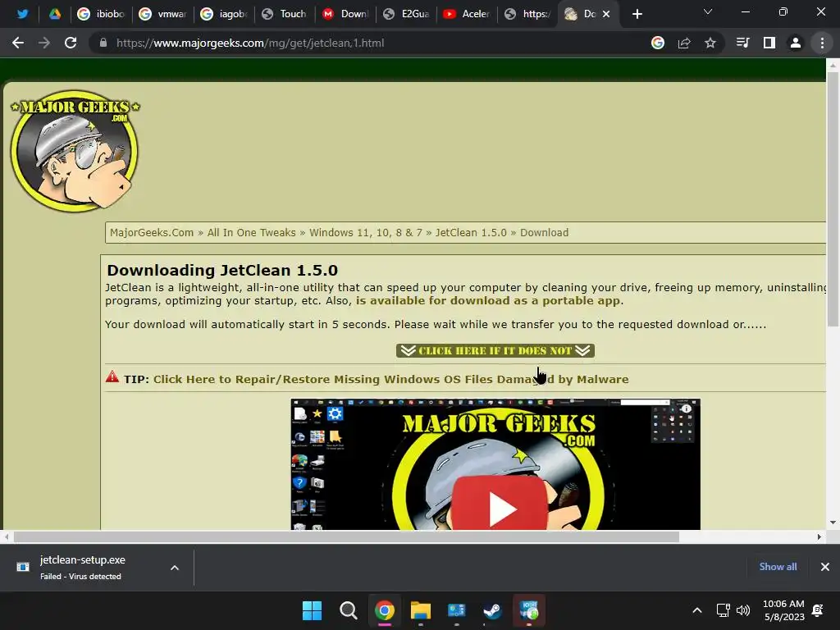Click the scroll-down arrow of vertical scrollbar
Image resolution: width=840 pixels, height=630 pixels.
[833, 523]
